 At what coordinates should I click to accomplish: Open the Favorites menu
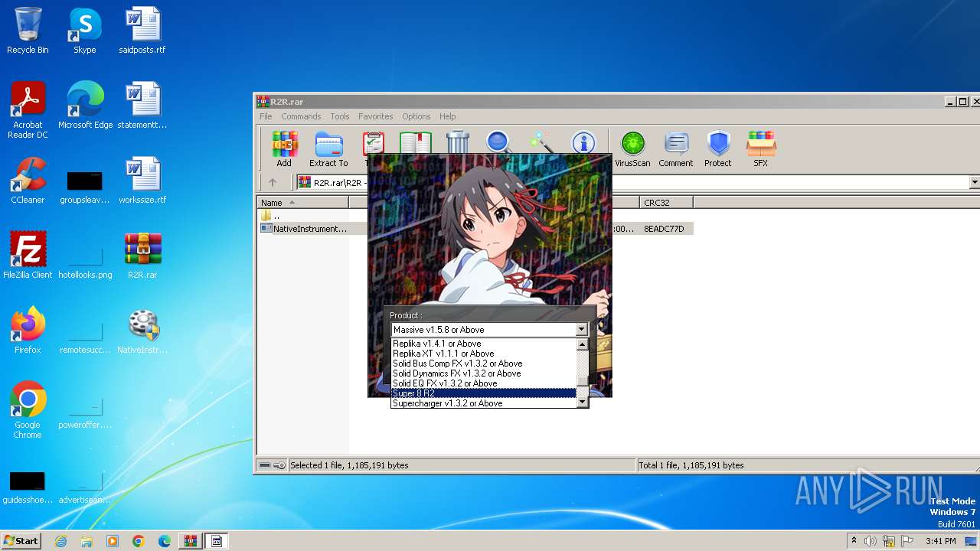point(376,116)
